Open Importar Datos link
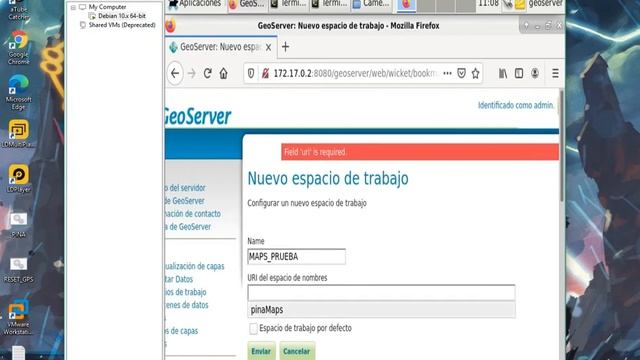640x360 pixels. click(179, 279)
